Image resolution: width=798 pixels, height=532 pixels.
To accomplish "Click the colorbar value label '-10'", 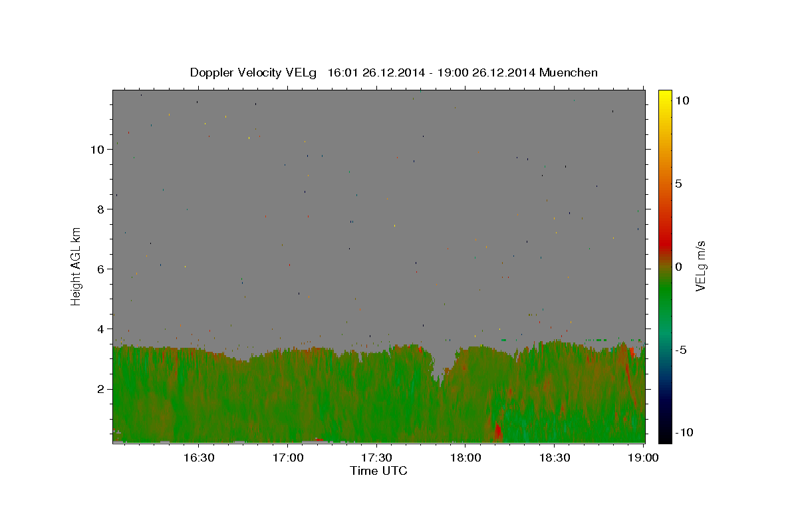I will 683,433.
